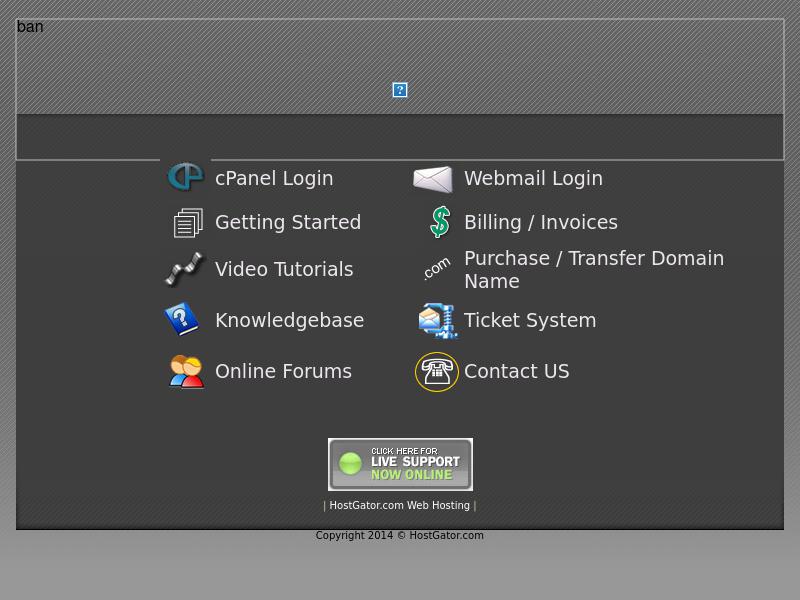
Task: Open the cPanel Login link
Action: pyautogui.click(x=274, y=179)
